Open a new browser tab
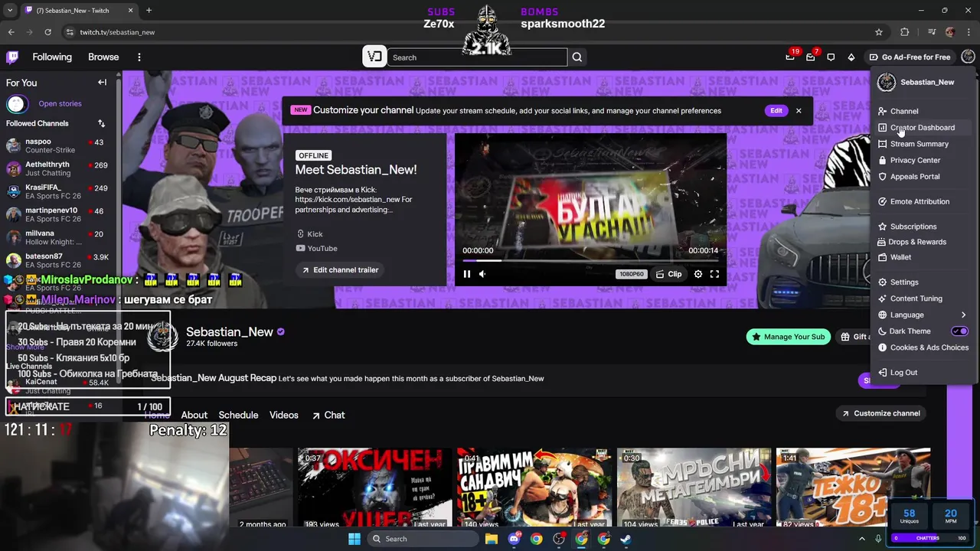The height and width of the screenshot is (551, 980). point(149,11)
